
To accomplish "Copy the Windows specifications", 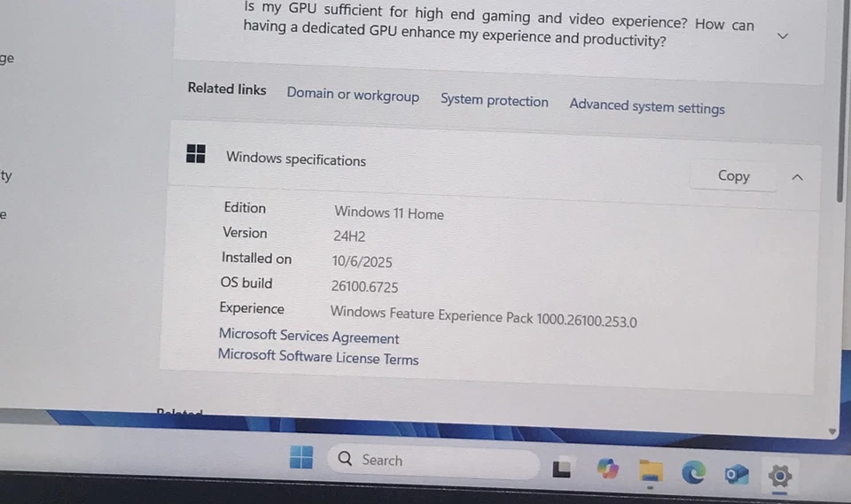I will [733, 175].
